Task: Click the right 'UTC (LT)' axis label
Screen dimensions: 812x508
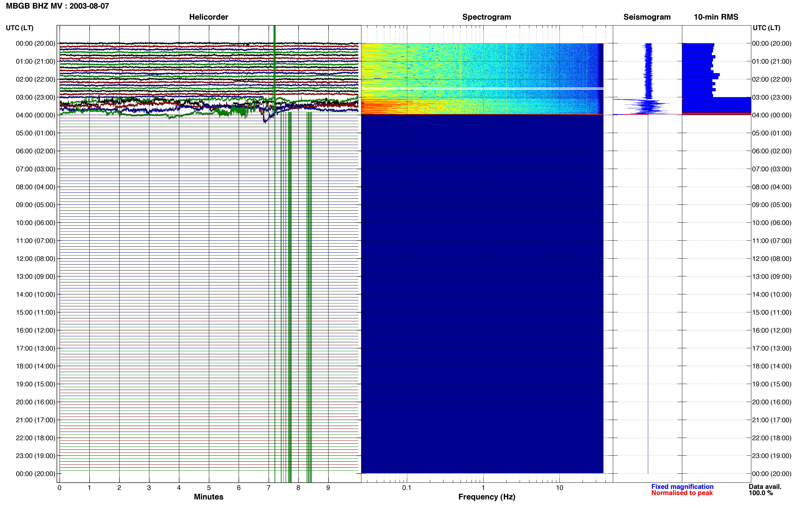Action: point(766,28)
